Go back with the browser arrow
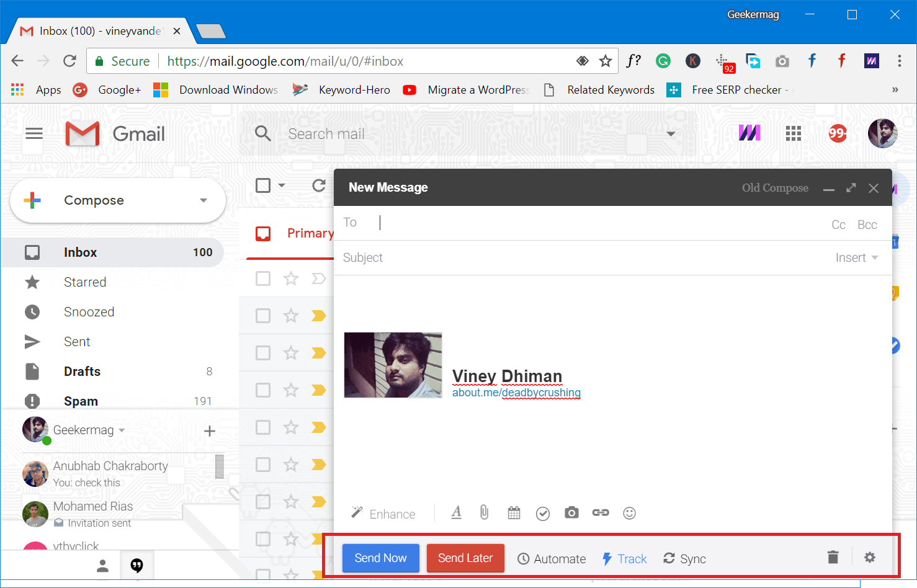 click(17, 61)
